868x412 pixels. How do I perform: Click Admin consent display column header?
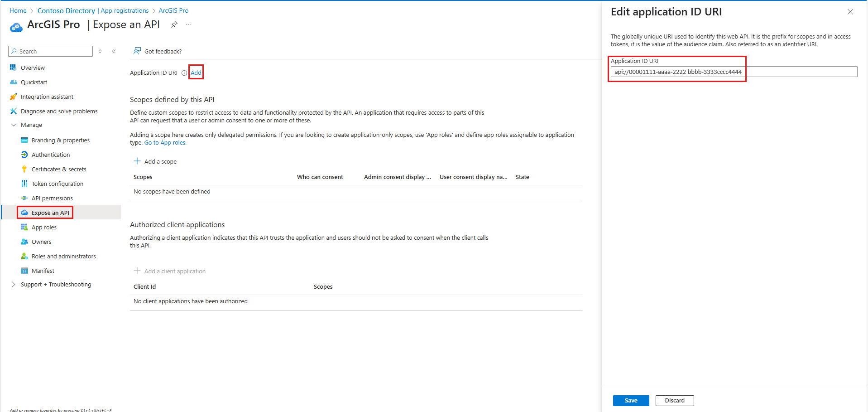point(398,177)
